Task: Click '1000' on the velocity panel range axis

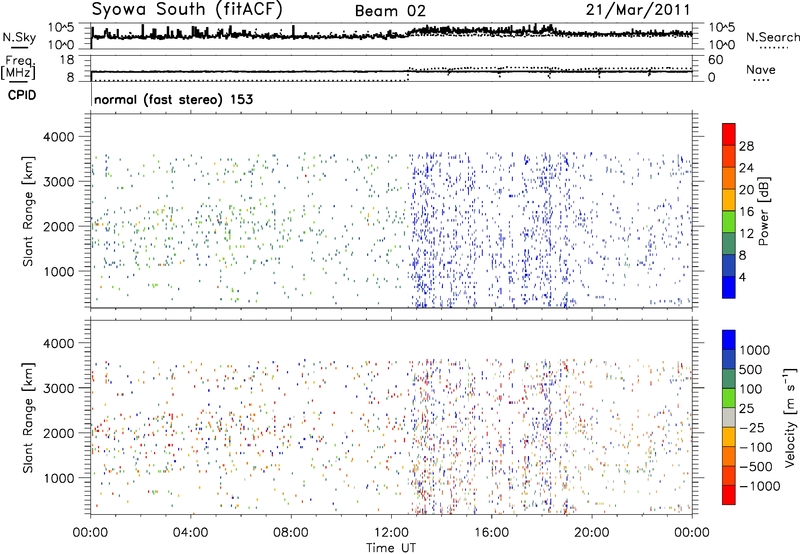Action: [x=59, y=478]
